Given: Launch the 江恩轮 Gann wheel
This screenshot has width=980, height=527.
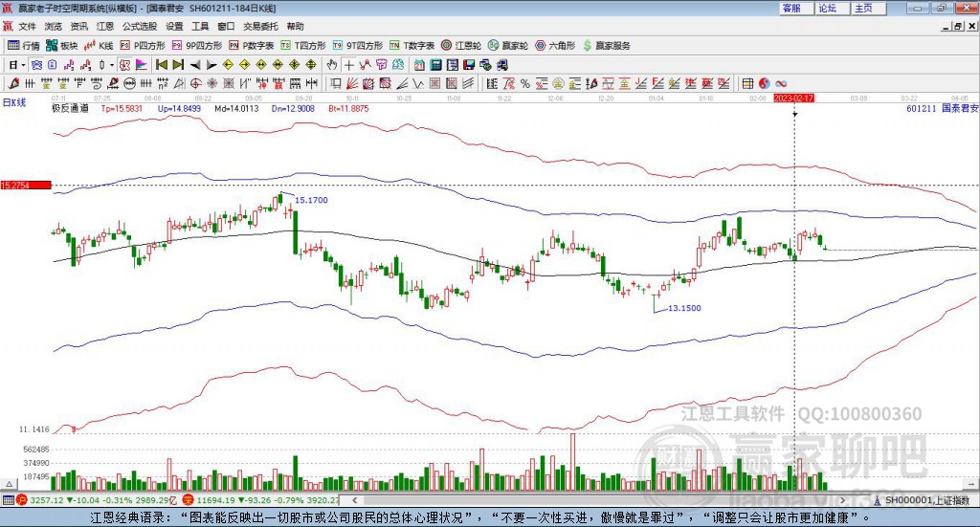Looking at the screenshot, I should (461, 46).
